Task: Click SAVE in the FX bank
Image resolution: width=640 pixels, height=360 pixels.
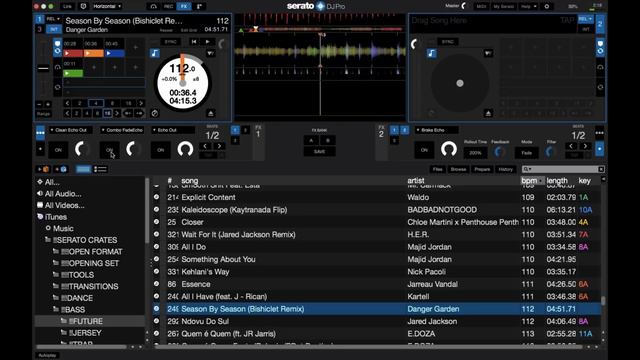Action: coord(320,151)
